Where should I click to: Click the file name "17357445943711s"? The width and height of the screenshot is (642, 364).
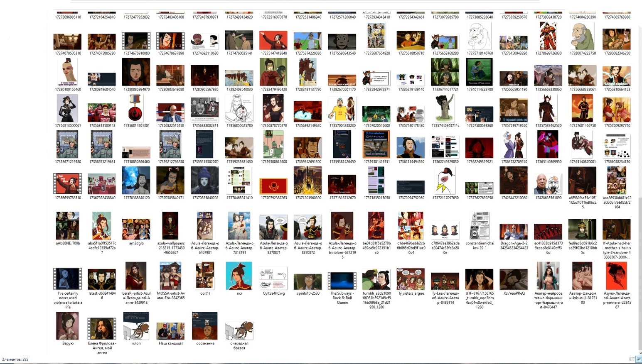[x=445, y=125]
